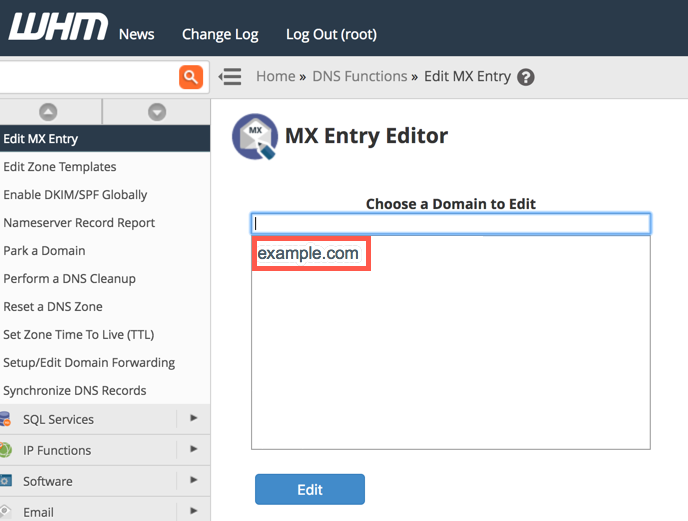Collapse the sidebar with the hamburger icon

point(230,77)
